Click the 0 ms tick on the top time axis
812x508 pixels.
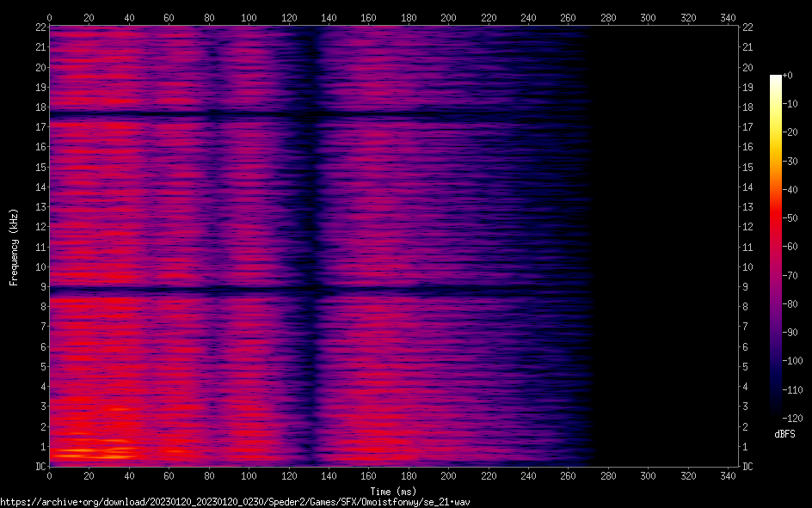tap(49, 17)
